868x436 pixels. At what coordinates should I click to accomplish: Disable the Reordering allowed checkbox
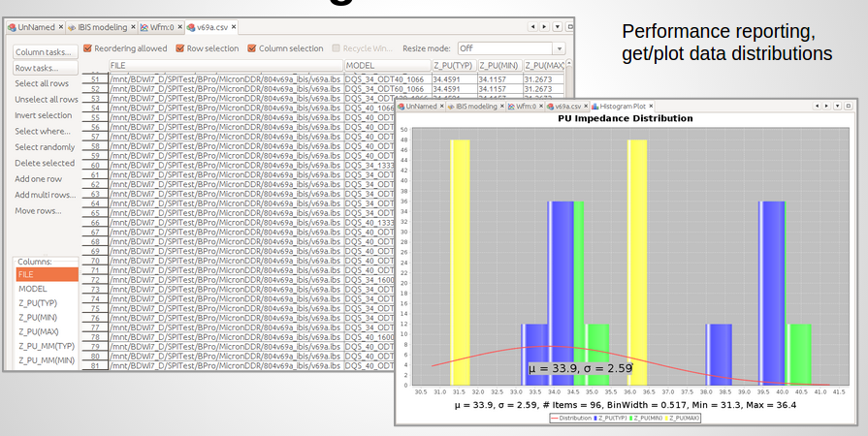(x=87, y=48)
